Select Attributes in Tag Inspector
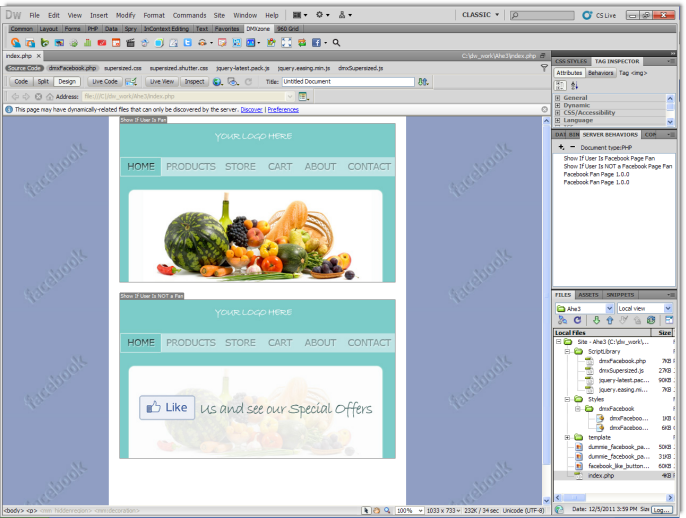The width and height of the screenshot is (686, 518). click(569, 73)
